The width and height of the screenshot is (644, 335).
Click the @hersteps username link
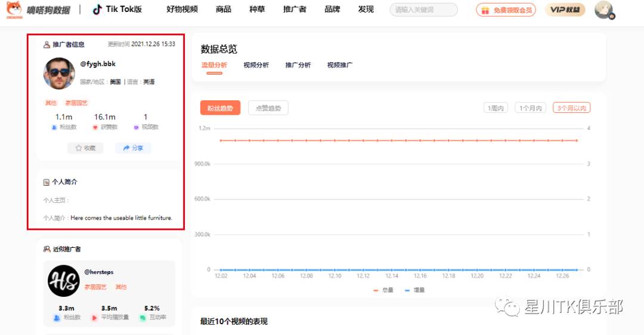[99, 272]
